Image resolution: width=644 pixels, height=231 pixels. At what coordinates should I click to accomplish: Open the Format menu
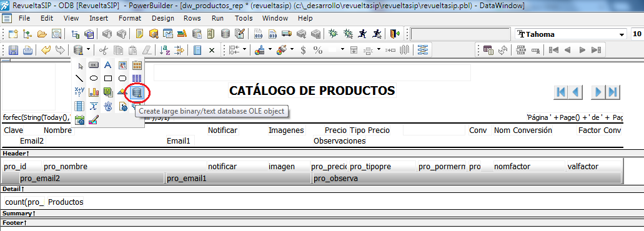coord(130,18)
